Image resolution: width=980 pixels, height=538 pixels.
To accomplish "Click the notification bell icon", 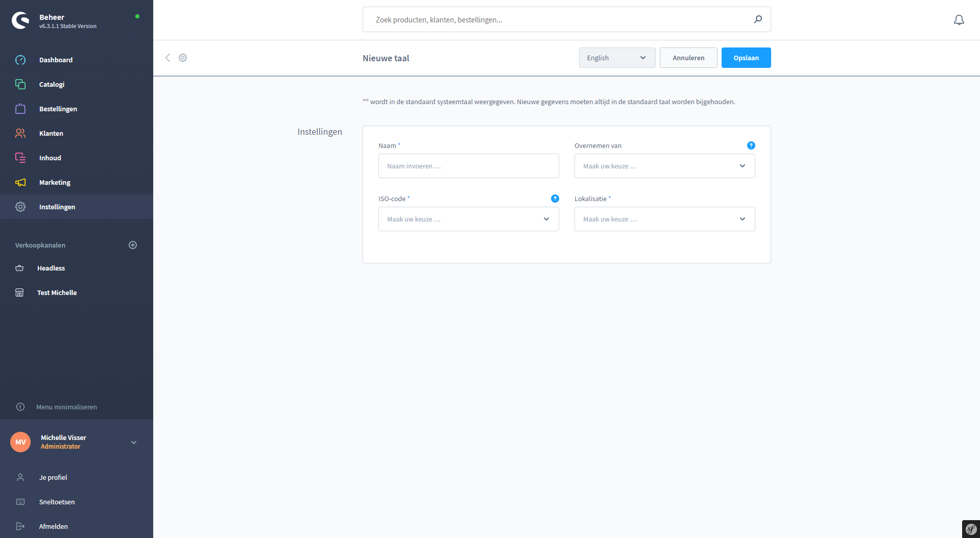I will point(959,20).
